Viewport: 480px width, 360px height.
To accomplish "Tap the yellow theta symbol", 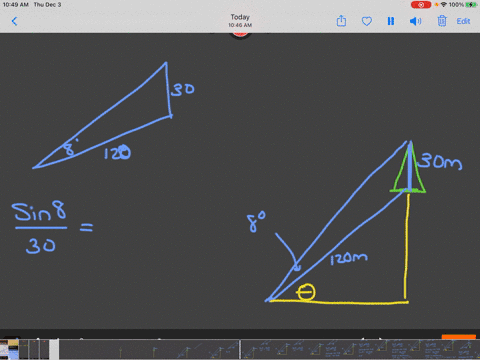I will (x=306, y=292).
